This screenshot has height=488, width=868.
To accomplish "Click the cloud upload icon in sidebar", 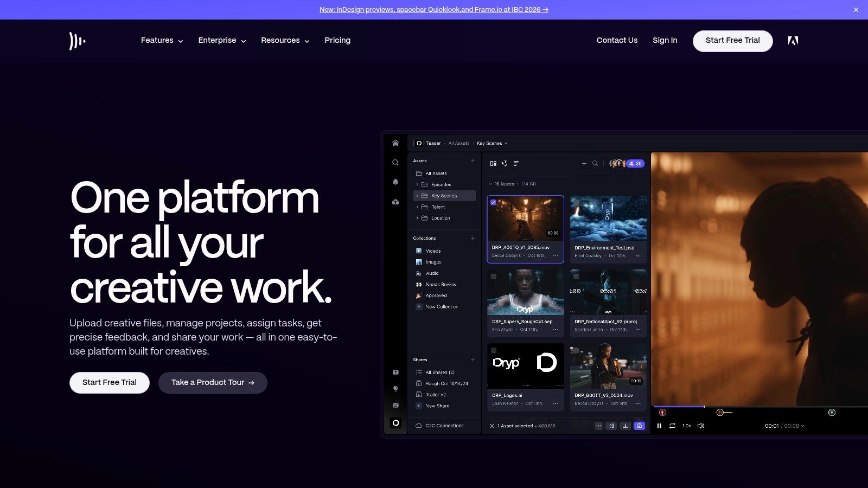I will coord(395,202).
